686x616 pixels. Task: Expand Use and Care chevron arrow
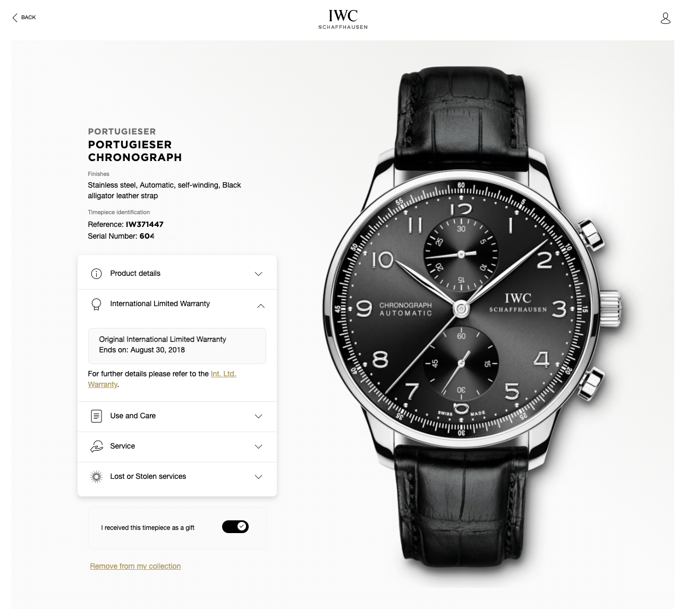coord(258,416)
